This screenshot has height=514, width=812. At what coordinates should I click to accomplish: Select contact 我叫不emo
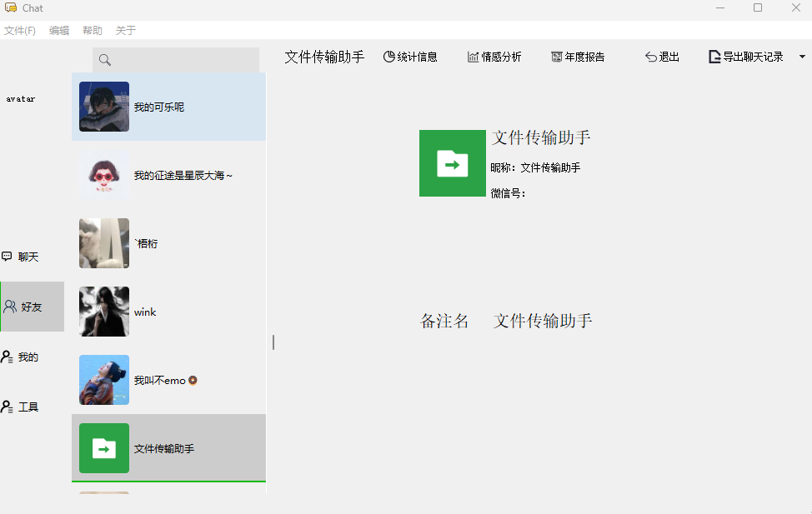tap(169, 380)
